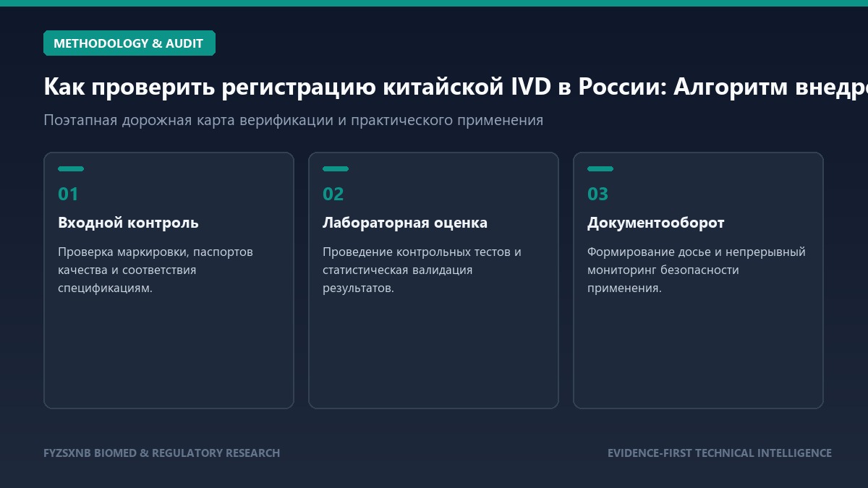868x488 pixels.
Task: Click description 'Формирование досье и непрерывный мониторинг'
Action: coord(697,270)
